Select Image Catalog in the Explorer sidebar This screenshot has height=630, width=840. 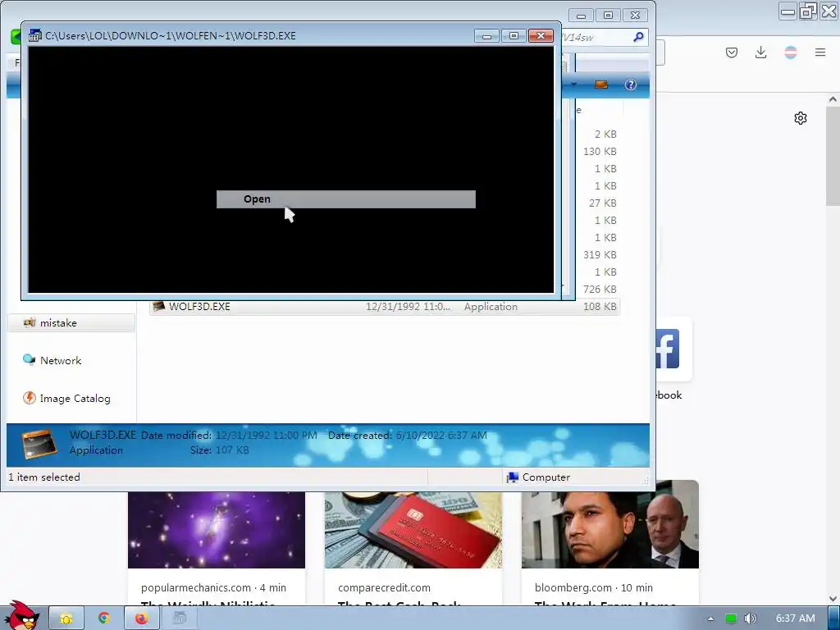pos(75,399)
